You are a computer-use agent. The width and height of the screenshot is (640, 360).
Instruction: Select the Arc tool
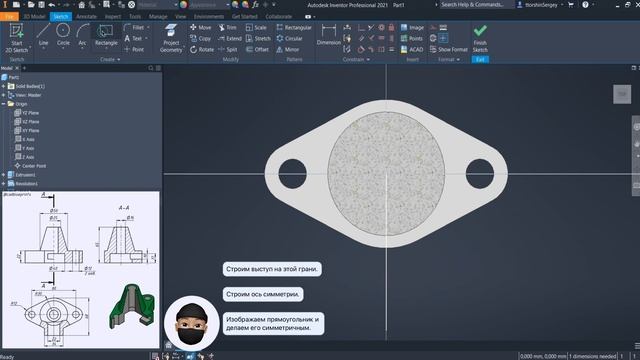point(82,35)
